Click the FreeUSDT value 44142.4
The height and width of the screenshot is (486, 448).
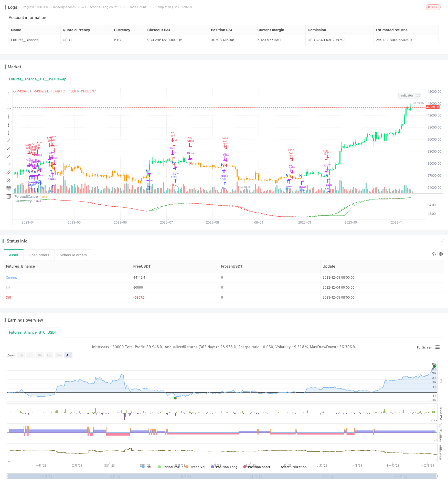pos(139,278)
